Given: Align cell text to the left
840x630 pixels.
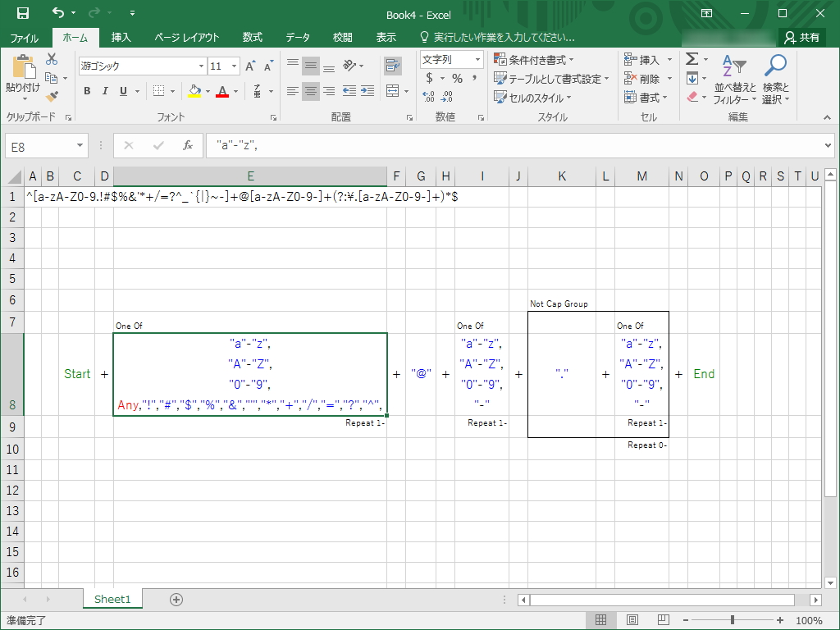Looking at the screenshot, I should click(x=293, y=91).
